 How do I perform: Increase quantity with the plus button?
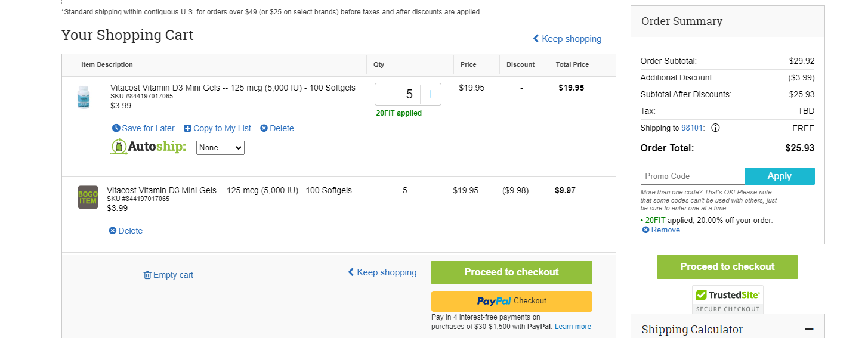[x=430, y=94]
